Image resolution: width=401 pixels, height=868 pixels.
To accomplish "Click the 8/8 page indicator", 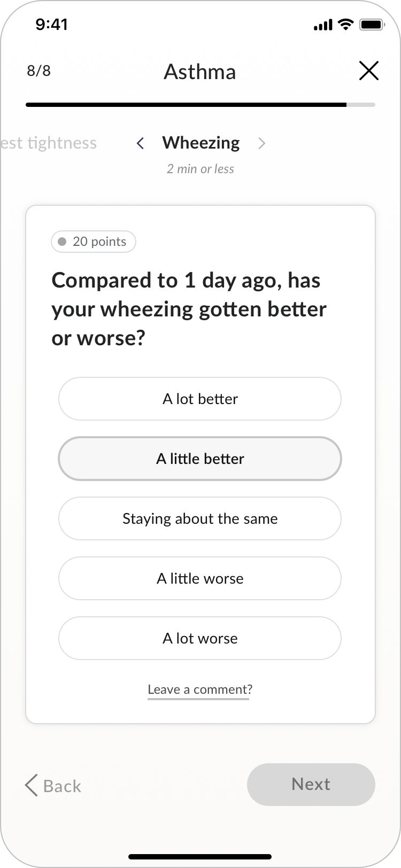I will [x=38, y=70].
